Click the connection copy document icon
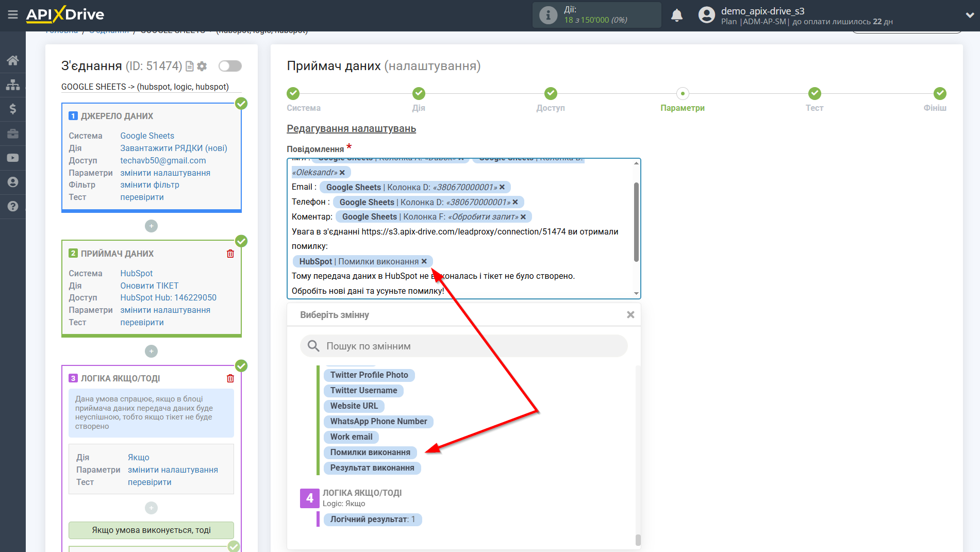This screenshot has height=552, width=980. point(190,66)
